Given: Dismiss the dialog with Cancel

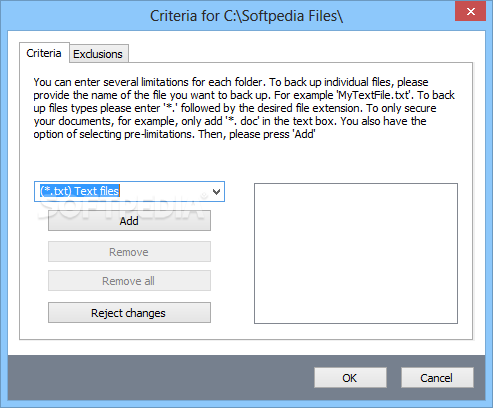Looking at the screenshot, I should [437, 378].
